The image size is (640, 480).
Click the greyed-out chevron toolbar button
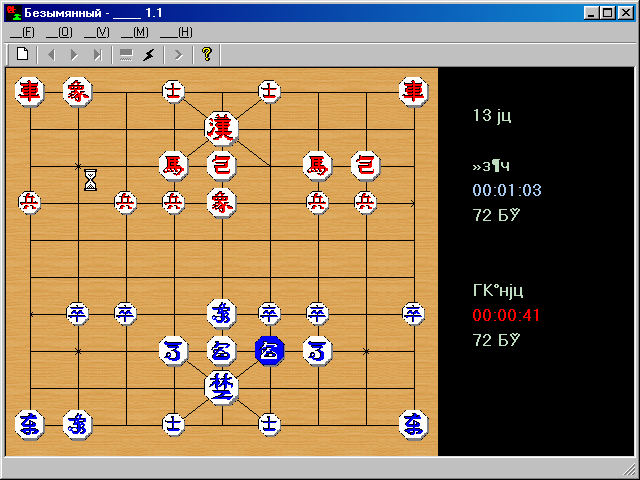point(178,54)
